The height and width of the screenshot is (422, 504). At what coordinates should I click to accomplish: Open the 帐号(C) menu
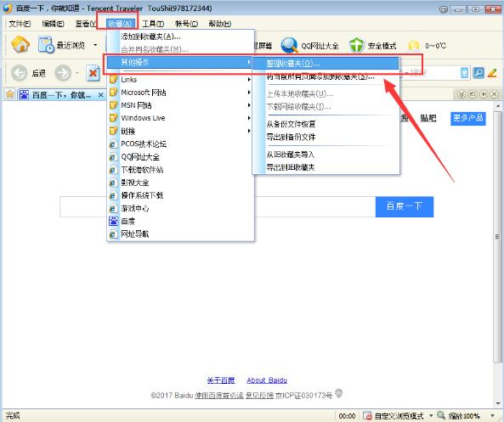(186, 24)
